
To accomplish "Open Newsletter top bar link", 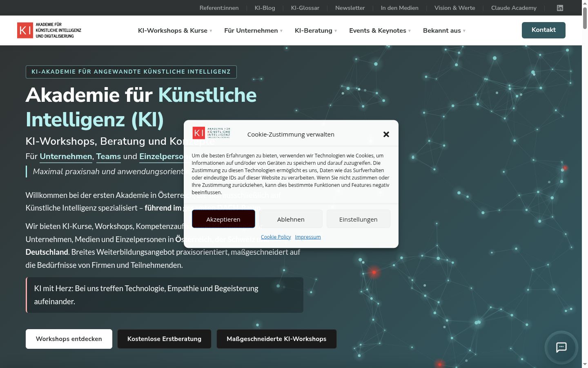I will point(350,8).
